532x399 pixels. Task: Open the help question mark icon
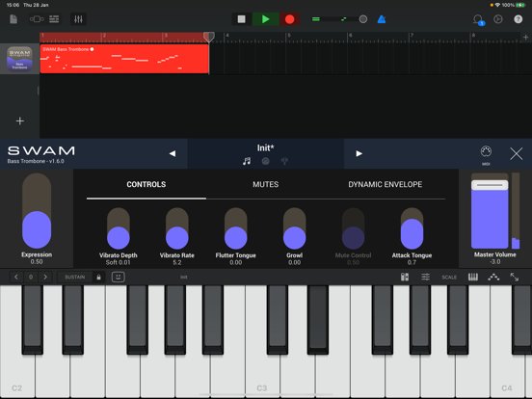(x=519, y=19)
